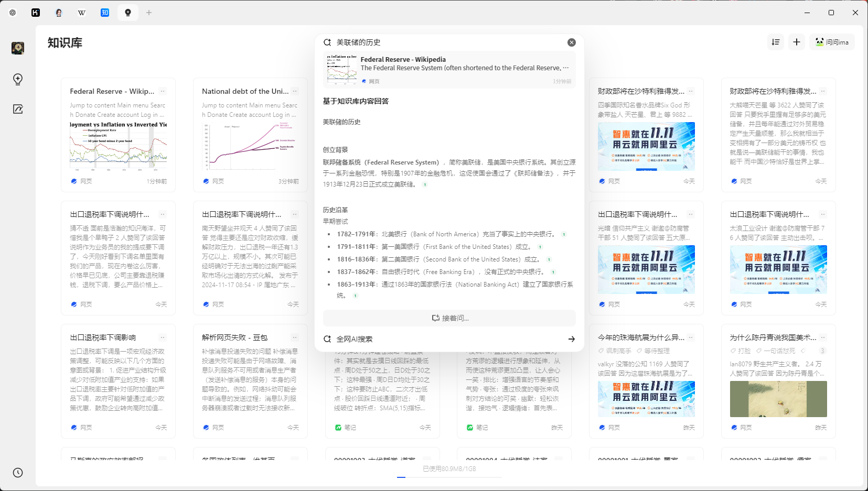This screenshot has height=491, width=868.
Task: Open National debt of the Uni... card title
Action: 245,91
